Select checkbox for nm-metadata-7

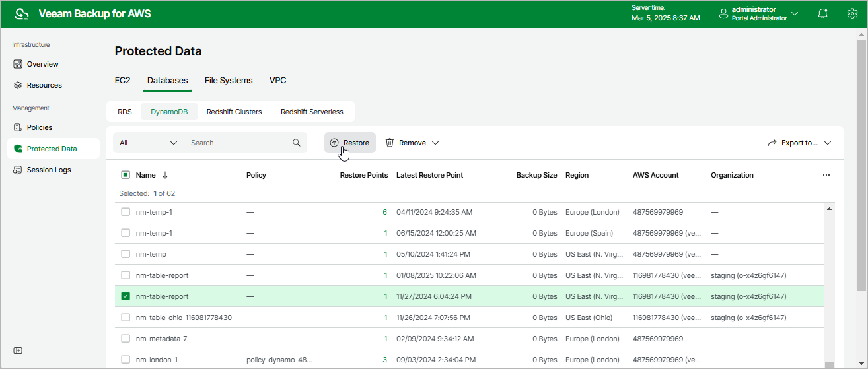click(126, 339)
